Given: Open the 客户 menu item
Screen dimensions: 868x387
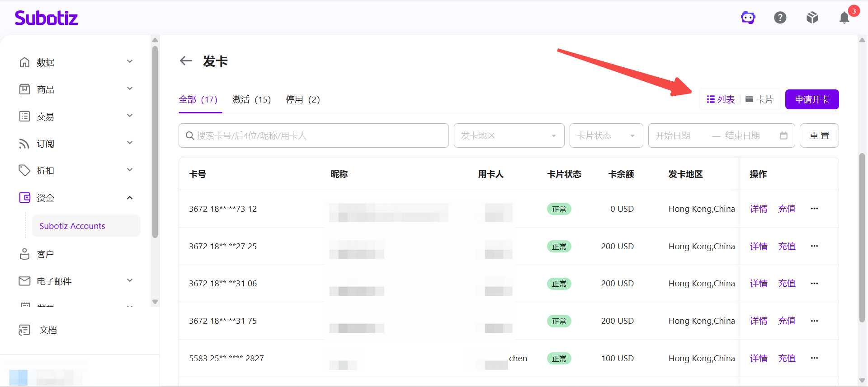Looking at the screenshot, I should coord(45,254).
